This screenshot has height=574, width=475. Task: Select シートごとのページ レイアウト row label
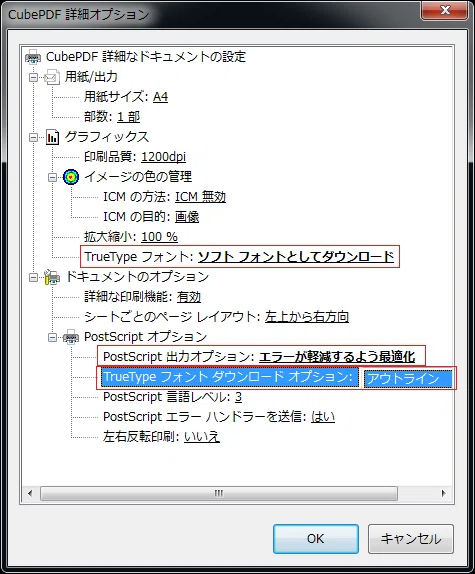pos(172,317)
